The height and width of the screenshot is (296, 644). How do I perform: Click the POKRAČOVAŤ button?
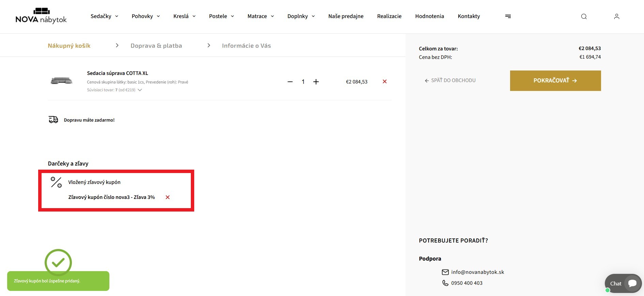click(x=555, y=81)
